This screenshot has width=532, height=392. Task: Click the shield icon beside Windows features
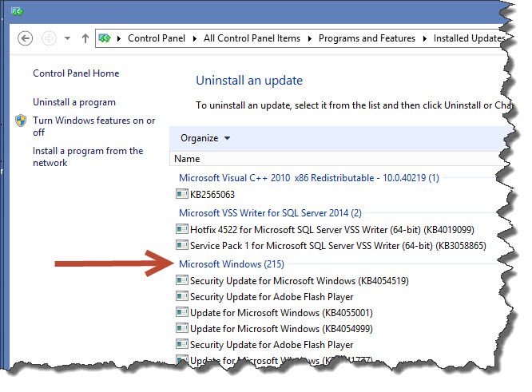pyautogui.click(x=21, y=121)
